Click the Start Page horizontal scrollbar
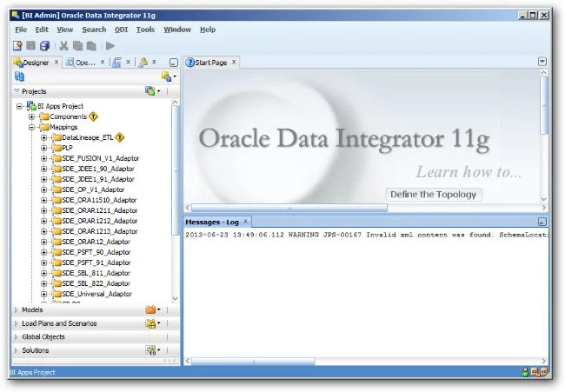Screen dimensions: 565x392 pyautogui.click(x=287, y=208)
